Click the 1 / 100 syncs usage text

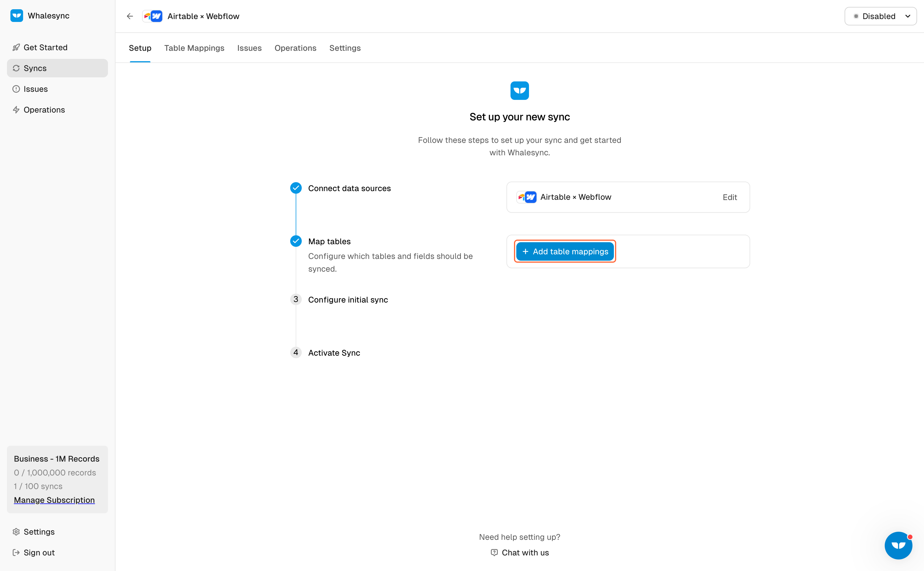38,486
